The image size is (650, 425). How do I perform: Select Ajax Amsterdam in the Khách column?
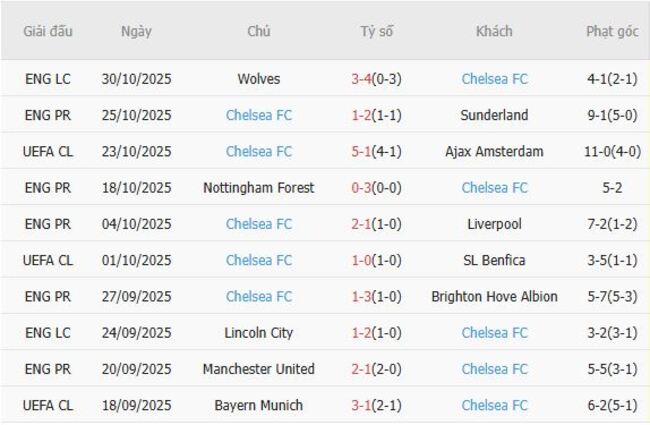coord(494,151)
